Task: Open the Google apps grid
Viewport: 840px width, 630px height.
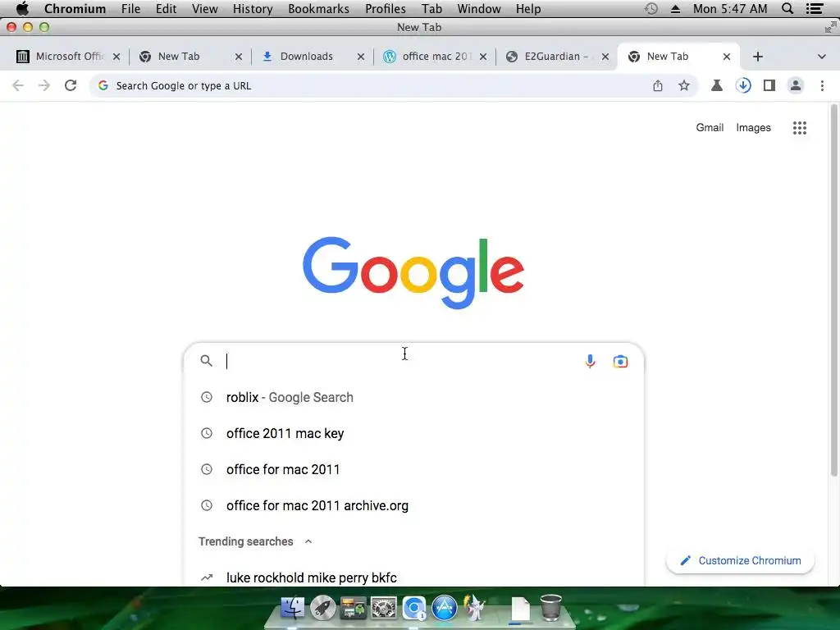Action: pos(800,127)
